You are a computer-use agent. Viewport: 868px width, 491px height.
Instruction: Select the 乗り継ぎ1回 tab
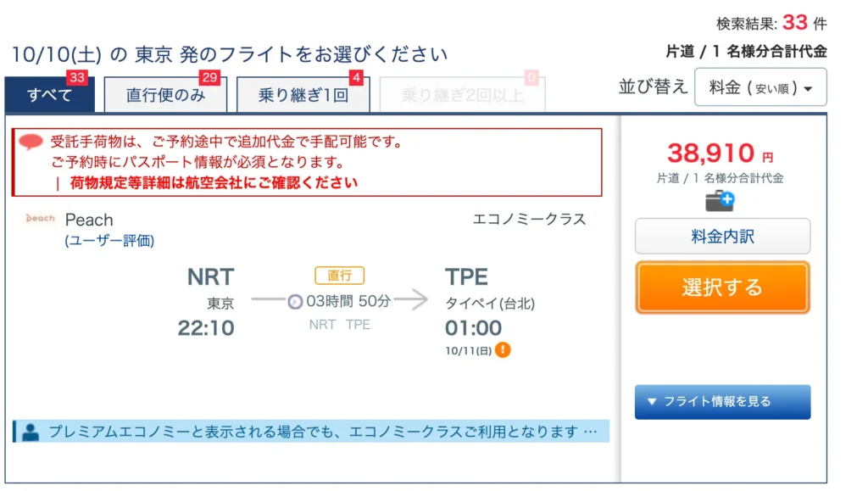(x=303, y=95)
